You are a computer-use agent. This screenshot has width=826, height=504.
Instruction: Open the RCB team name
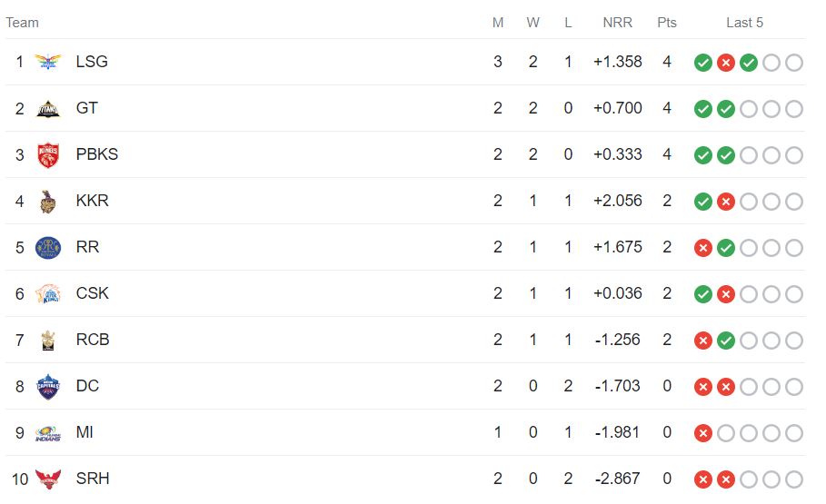pos(93,340)
